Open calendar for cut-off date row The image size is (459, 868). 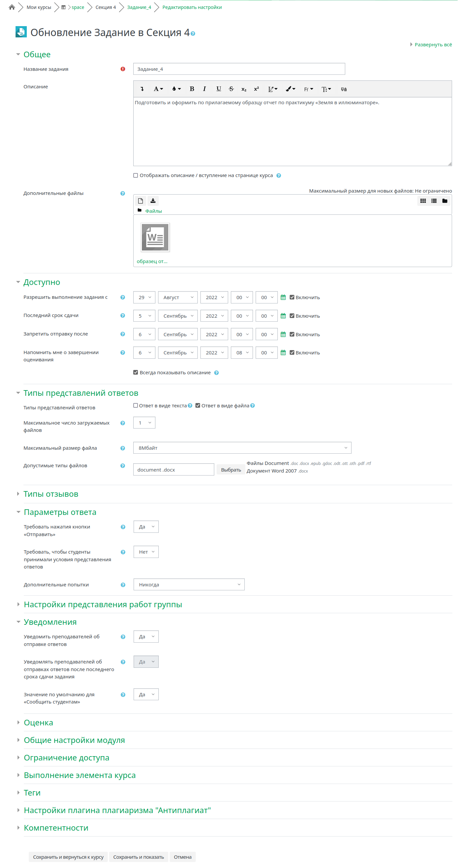coord(283,334)
